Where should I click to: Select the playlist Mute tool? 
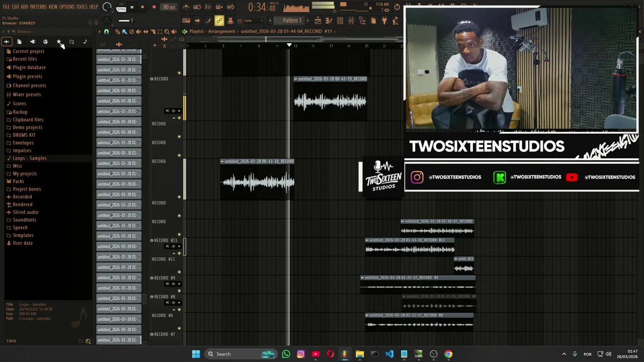[139, 32]
